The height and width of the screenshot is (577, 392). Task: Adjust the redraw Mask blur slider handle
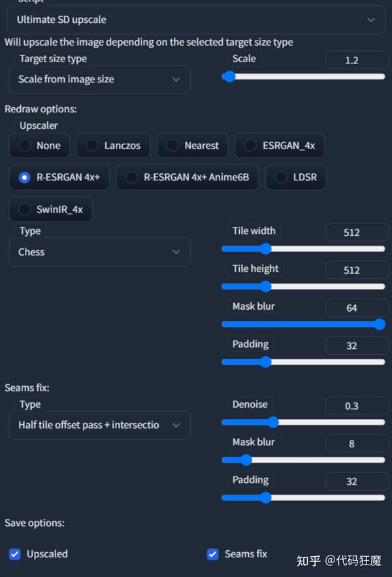[x=380, y=324]
